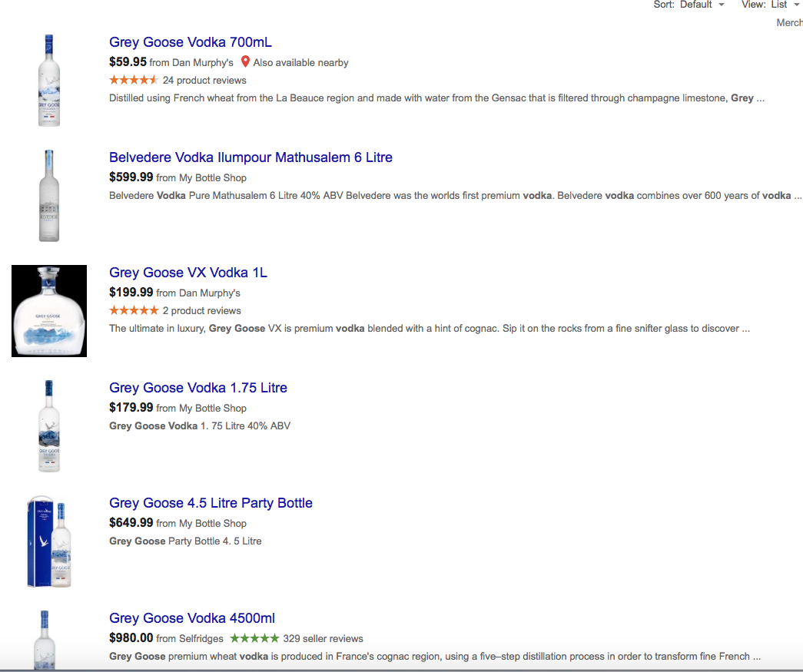The image size is (803, 672).
Task: Open the Sort Default dropdown
Action: click(689, 5)
